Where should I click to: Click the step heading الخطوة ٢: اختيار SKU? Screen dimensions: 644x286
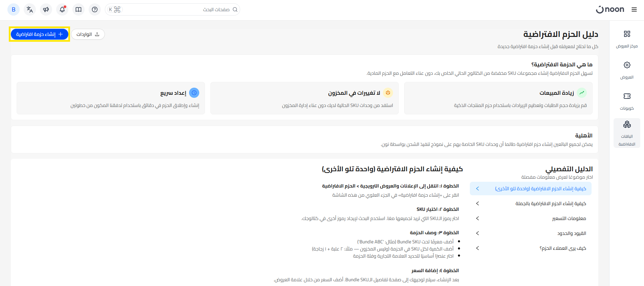pyautogui.click(x=438, y=209)
